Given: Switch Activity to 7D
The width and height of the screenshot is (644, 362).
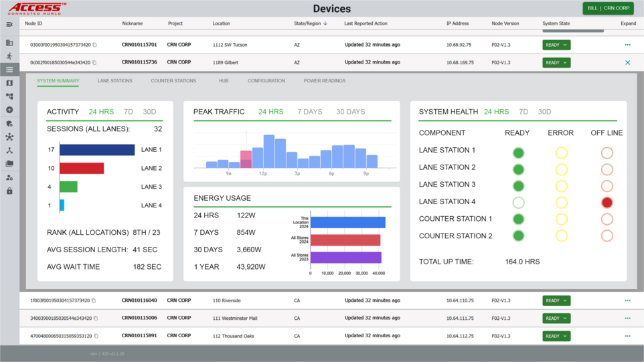Looking at the screenshot, I should [x=129, y=112].
